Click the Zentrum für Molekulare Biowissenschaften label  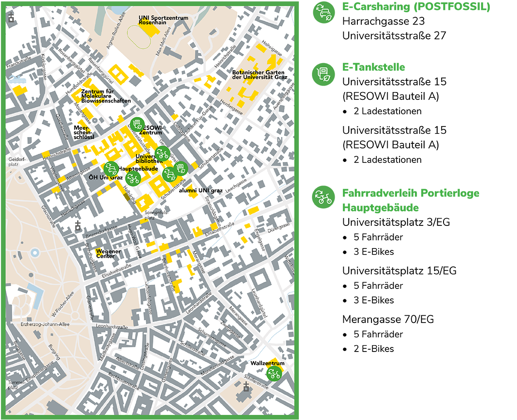click(x=106, y=96)
